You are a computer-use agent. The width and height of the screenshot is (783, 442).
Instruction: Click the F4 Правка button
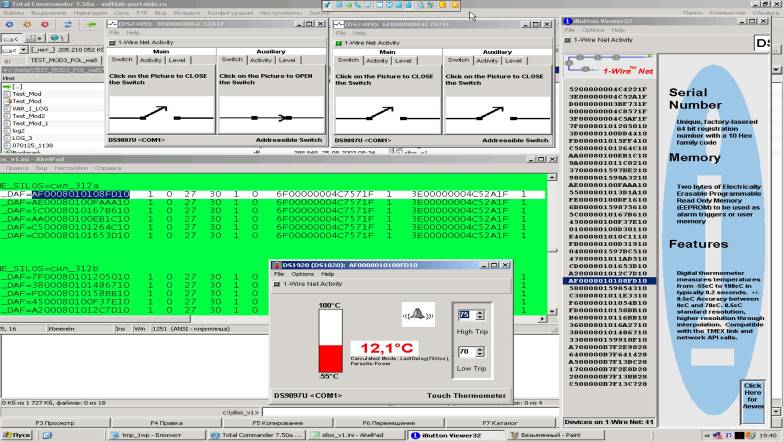[166, 423]
